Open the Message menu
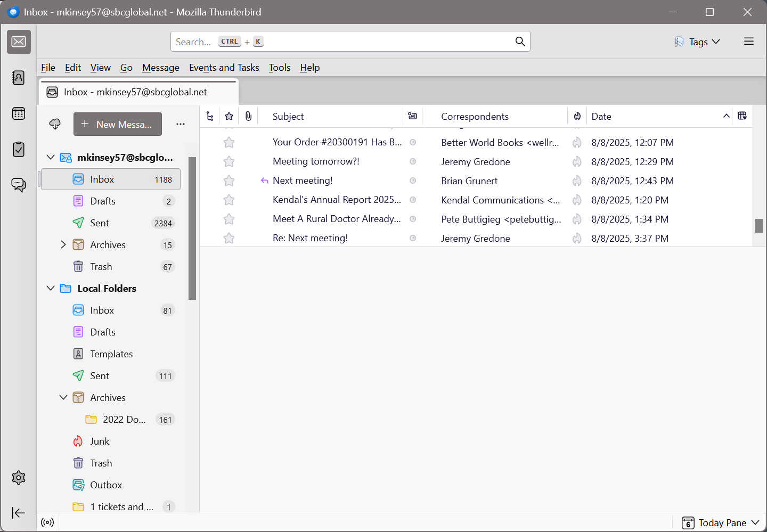Image resolution: width=767 pixels, height=532 pixels. click(x=160, y=68)
